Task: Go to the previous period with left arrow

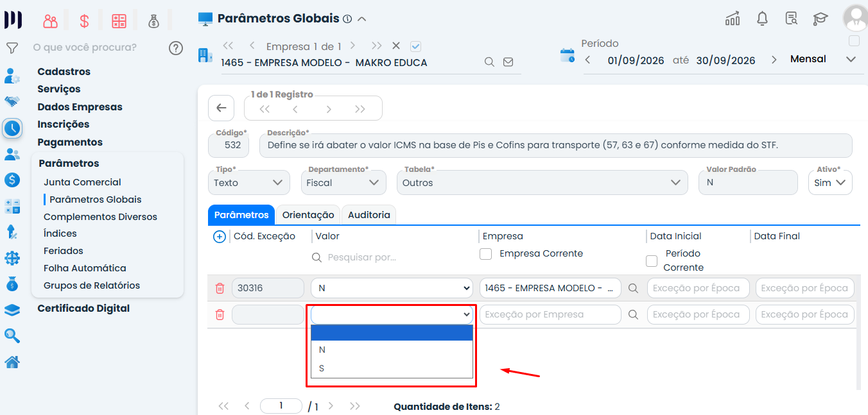Action: [x=587, y=60]
